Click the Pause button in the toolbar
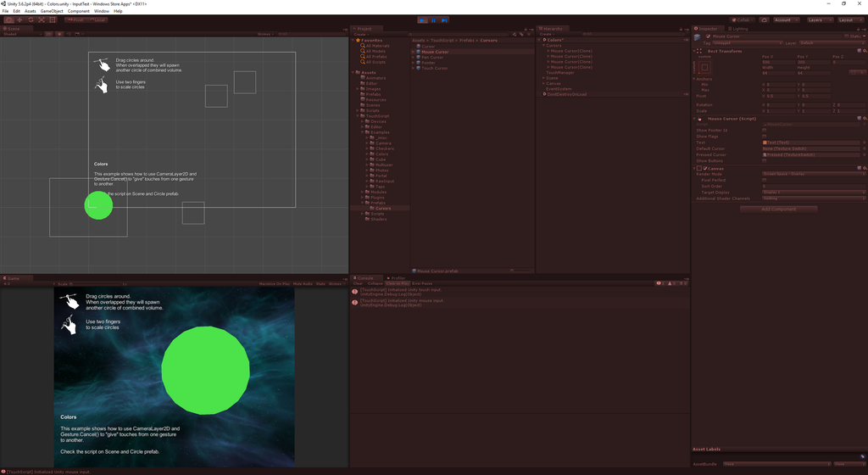This screenshot has height=475, width=868. point(434,20)
